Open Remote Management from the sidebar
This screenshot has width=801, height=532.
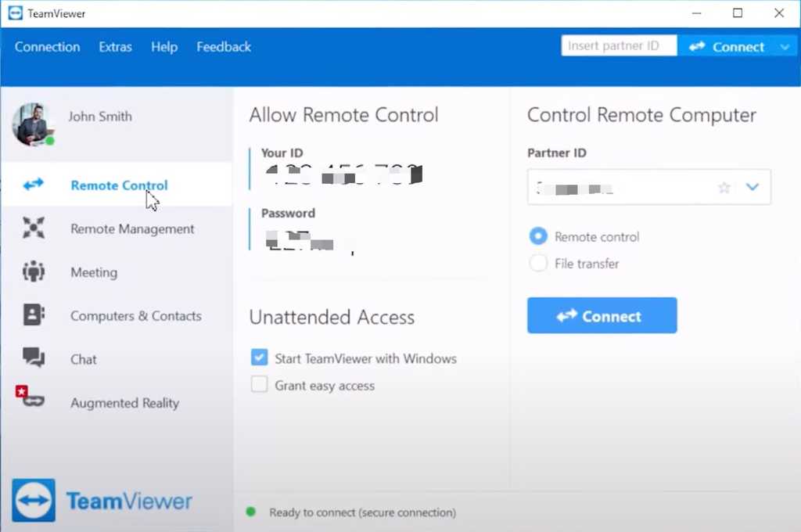coord(32,228)
